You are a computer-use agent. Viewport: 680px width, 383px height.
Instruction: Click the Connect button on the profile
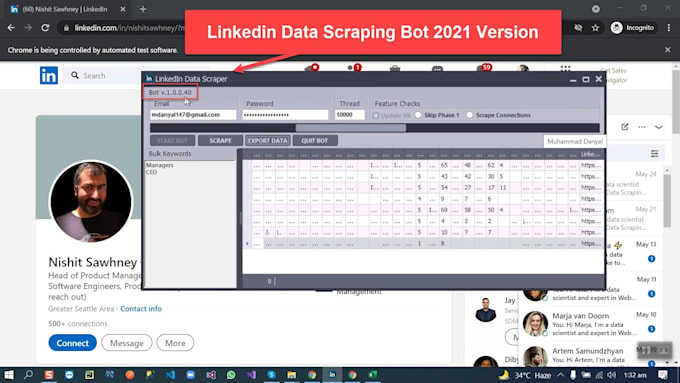tap(72, 343)
